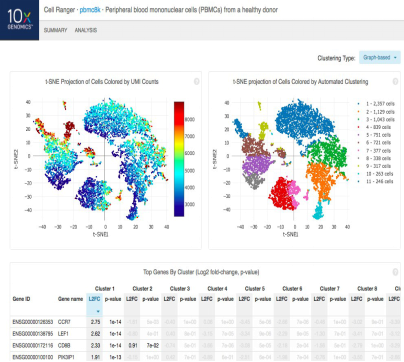Image resolution: width=404 pixels, height=362 pixels.
Task: Select gene name LEF1
Action: tap(63, 334)
